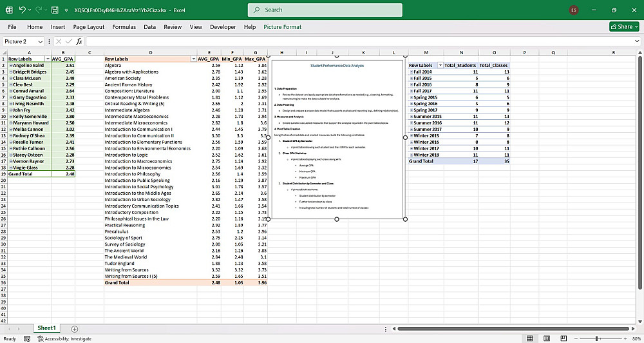Image resolution: width=644 pixels, height=343 pixels.
Task: Click the macro recording icon in status bar
Action: pos(27,338)
